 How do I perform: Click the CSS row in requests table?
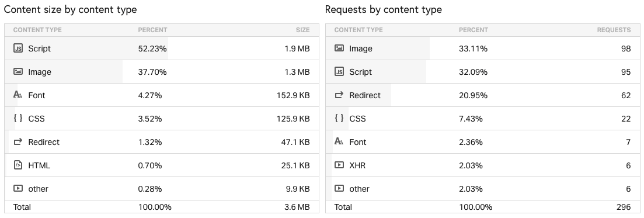[x=483, y=119]
